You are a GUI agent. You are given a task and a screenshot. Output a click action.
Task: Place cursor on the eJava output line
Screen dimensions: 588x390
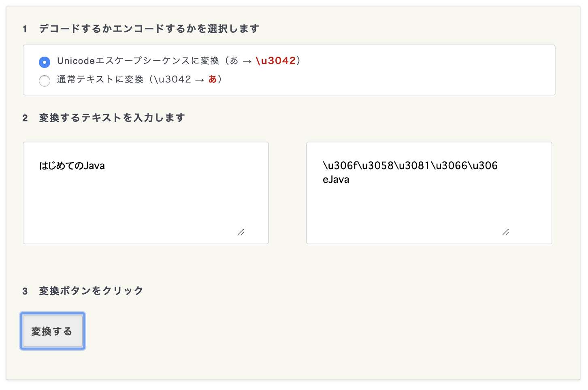point(336,180)
